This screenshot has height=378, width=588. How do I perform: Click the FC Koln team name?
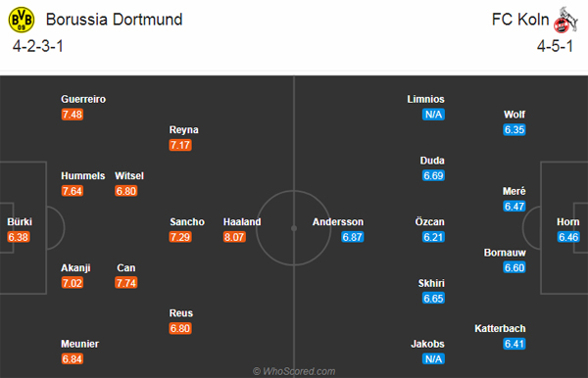(520, 20)
